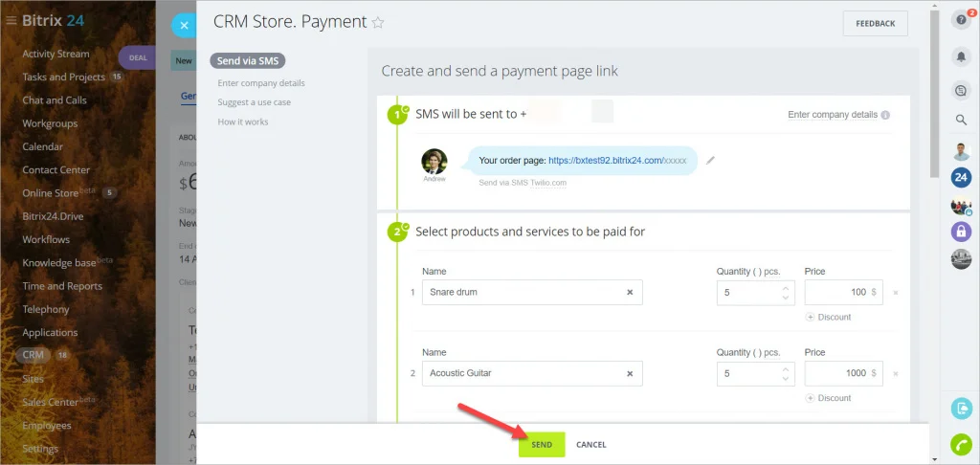Image resolution: width=980 pixels, height=465 pixels.
Task: Add Discount to Acoustic Guitar item
Action: 829,398
